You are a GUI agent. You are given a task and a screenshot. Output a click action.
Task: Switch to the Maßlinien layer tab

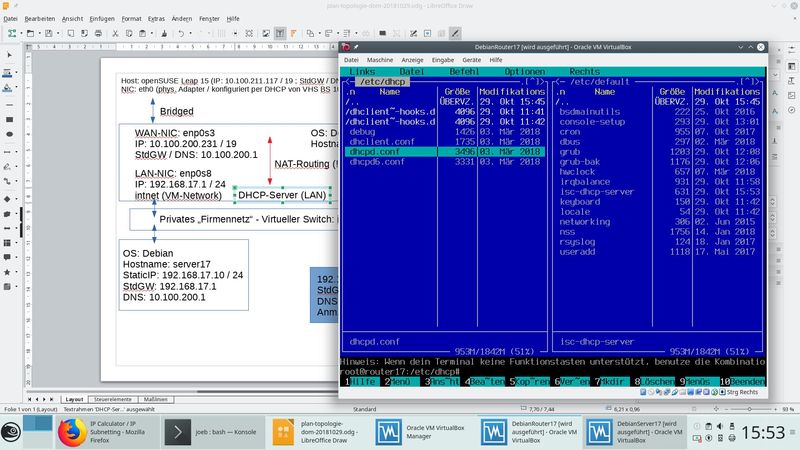pyautogui.click(x=155, y=399)
